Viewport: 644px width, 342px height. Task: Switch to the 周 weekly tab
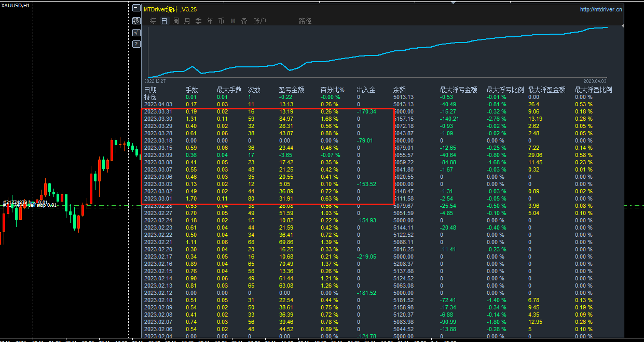[175, 21]
